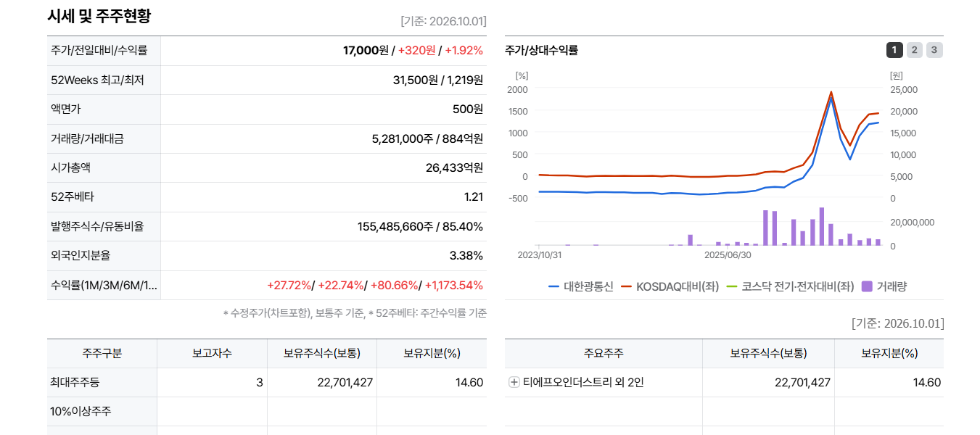Click the 26,433억원 market cap value
The image size is (980, 435).
(454, 167)
